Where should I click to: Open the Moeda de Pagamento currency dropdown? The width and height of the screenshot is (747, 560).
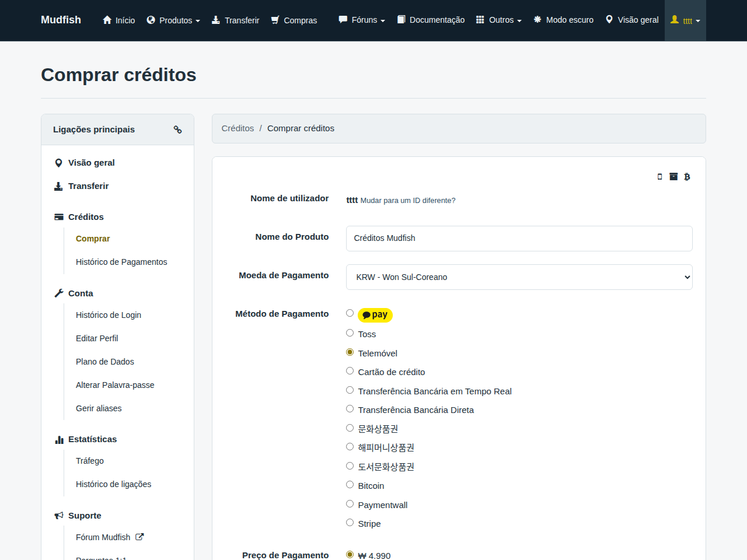click(x=519, y=277)
